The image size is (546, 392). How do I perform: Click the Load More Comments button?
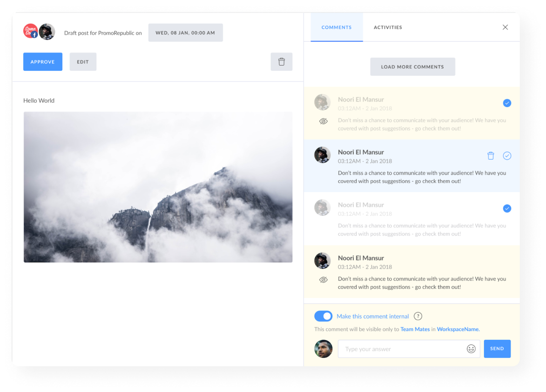(412, 66)
